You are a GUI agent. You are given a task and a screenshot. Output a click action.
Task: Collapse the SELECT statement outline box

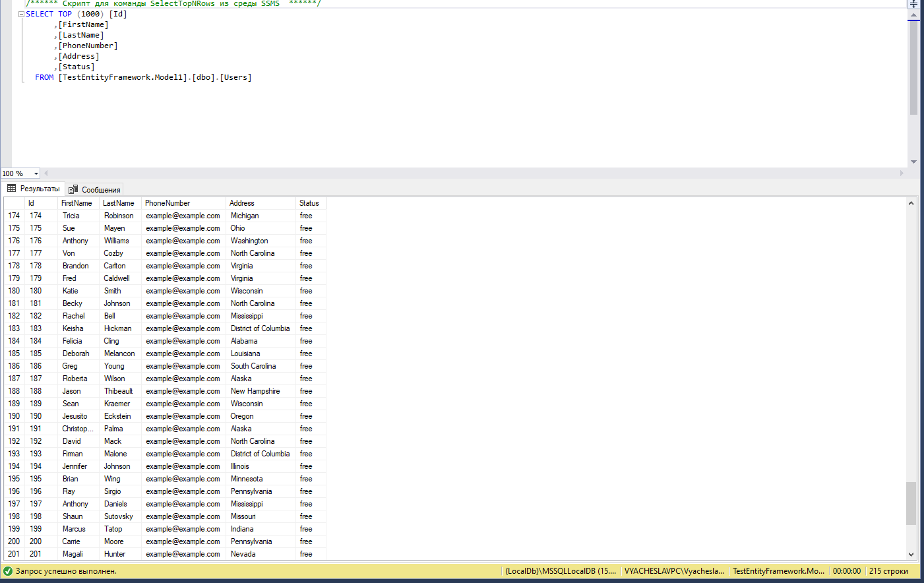click(x=21, y=14)
